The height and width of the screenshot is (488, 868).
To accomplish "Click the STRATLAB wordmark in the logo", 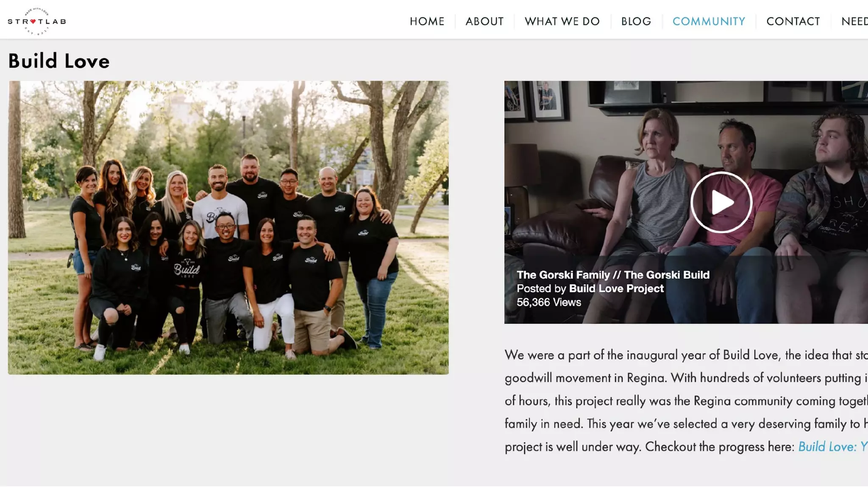I will click(37, 21).
